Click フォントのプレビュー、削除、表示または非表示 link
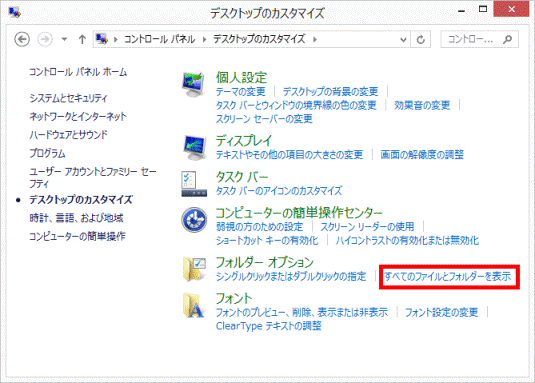The image size is (535, 383). (302, 312)
